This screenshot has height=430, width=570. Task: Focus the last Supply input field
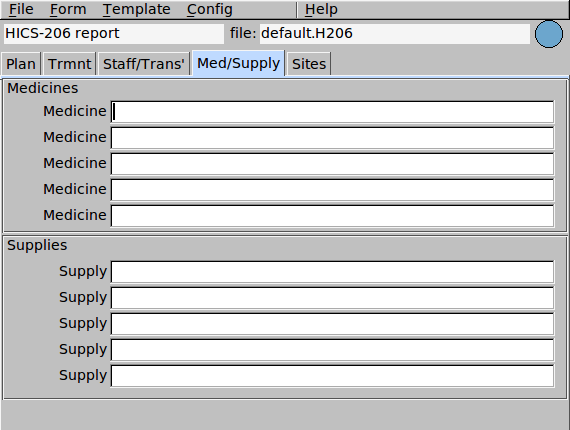332,376
